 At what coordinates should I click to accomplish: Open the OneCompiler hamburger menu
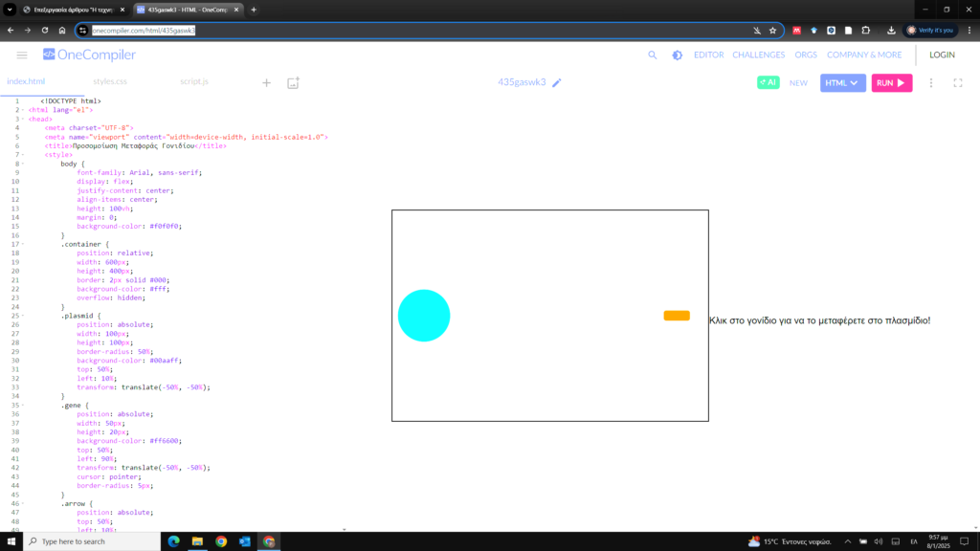(22, 55)
